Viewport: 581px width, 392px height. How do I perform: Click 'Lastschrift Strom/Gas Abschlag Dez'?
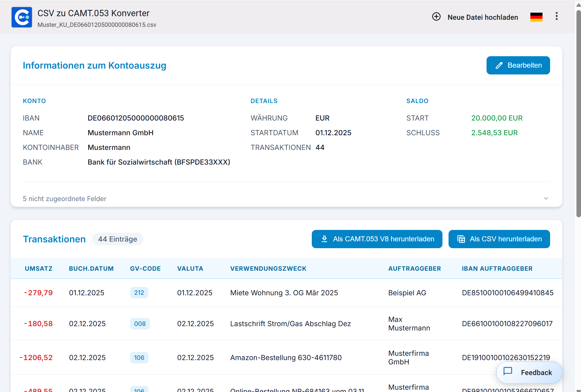pos(290,324)
